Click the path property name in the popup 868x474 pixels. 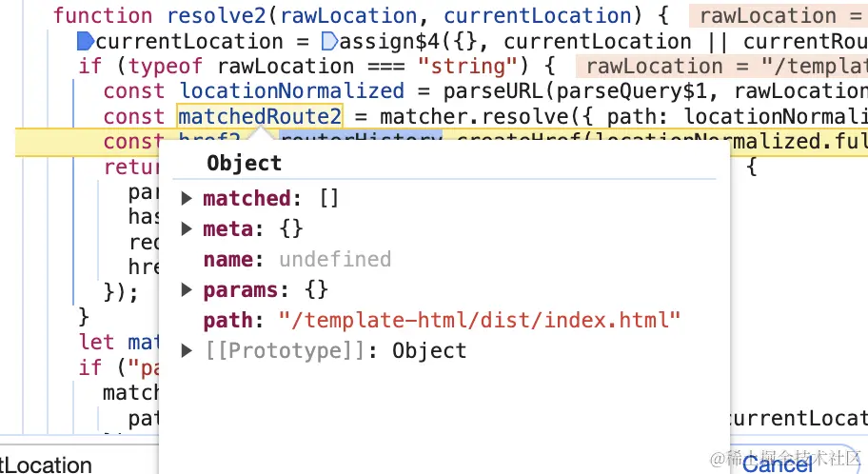[227, 321]
